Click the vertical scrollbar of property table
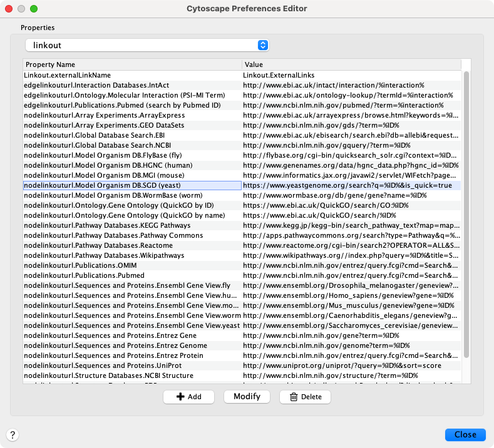 pyautogui.click(x=465, y=213)
